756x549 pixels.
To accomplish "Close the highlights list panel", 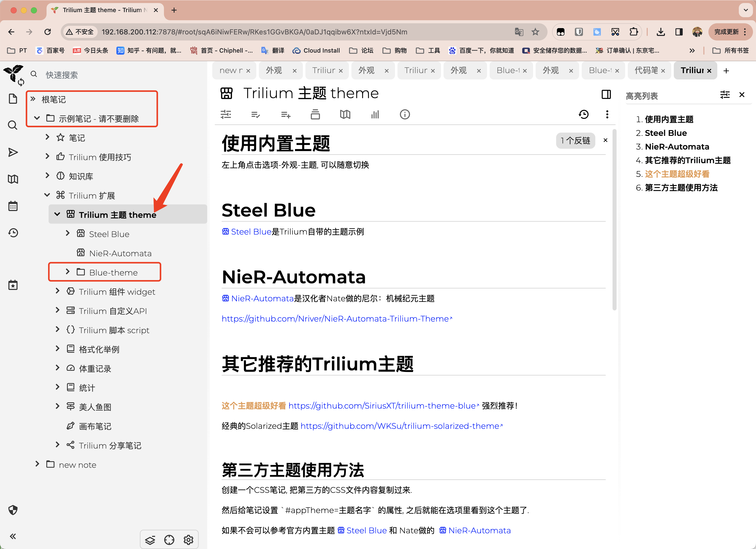I will (742, 95).
